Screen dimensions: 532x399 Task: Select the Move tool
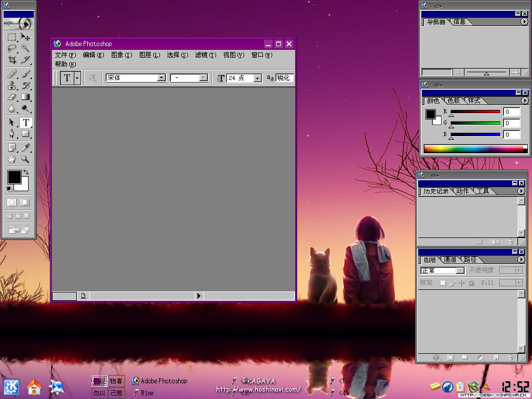pyautogui.click(x=25, y=37)
